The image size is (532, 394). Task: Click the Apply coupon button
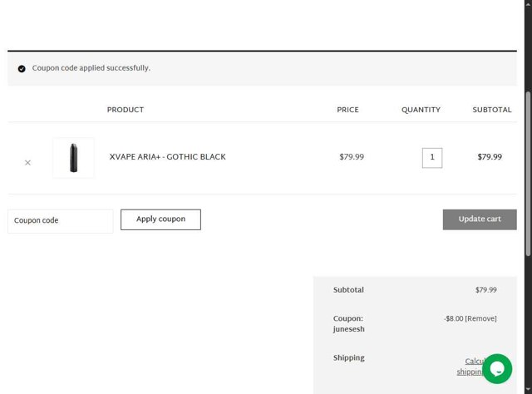pos(160,219)
